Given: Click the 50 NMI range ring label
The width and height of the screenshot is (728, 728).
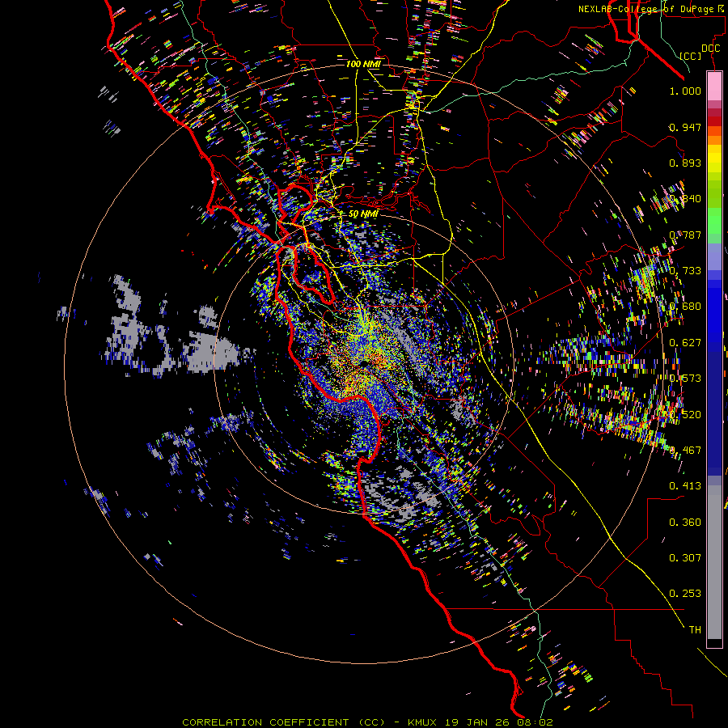Looking at the screenshot, I should pyautogui.click(x=363, y=214).
